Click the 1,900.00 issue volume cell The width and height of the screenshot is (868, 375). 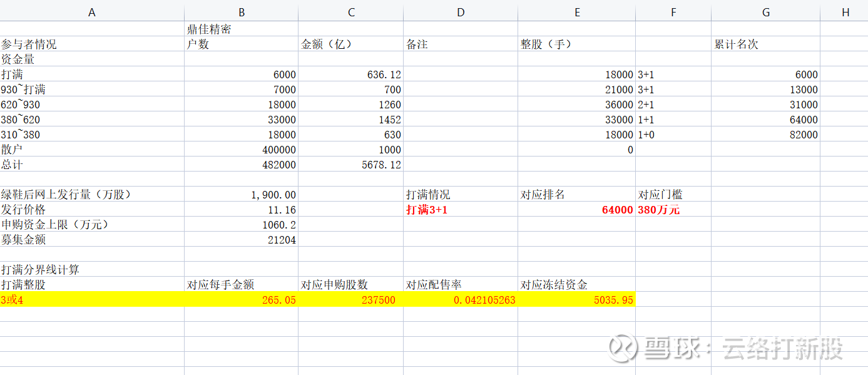242,194
